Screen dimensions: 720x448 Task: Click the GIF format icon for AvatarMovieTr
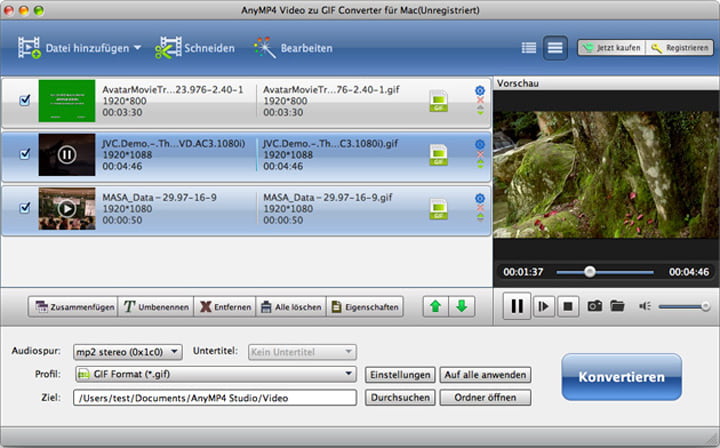click(x=439, y=101)
